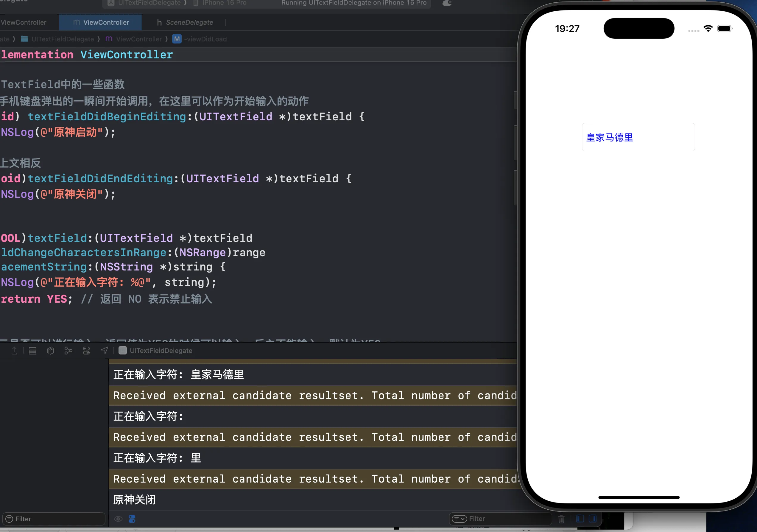Open the viewDidLoad method jump menu
This screenshot has width=757, height=532.
pyautogui.click(x=200, y=39)
